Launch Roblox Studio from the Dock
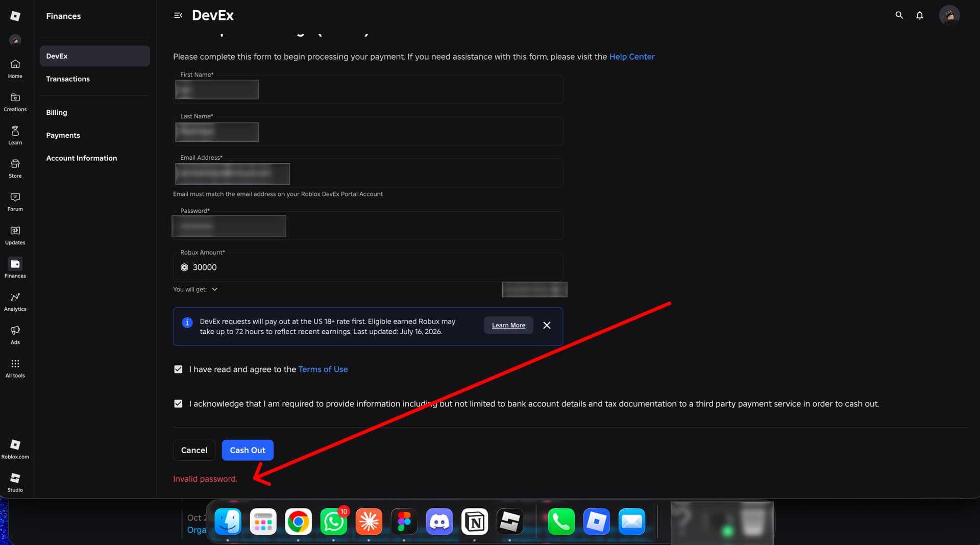The image size is (980, 545). pos(509,522)
